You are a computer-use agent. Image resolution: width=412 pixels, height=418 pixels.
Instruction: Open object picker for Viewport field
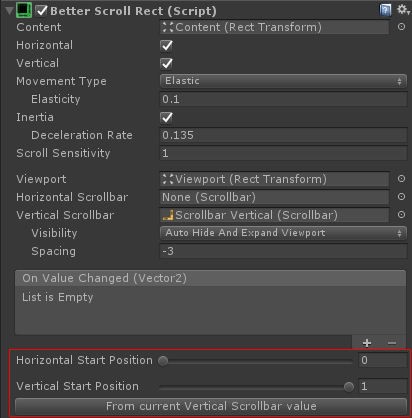401,179
